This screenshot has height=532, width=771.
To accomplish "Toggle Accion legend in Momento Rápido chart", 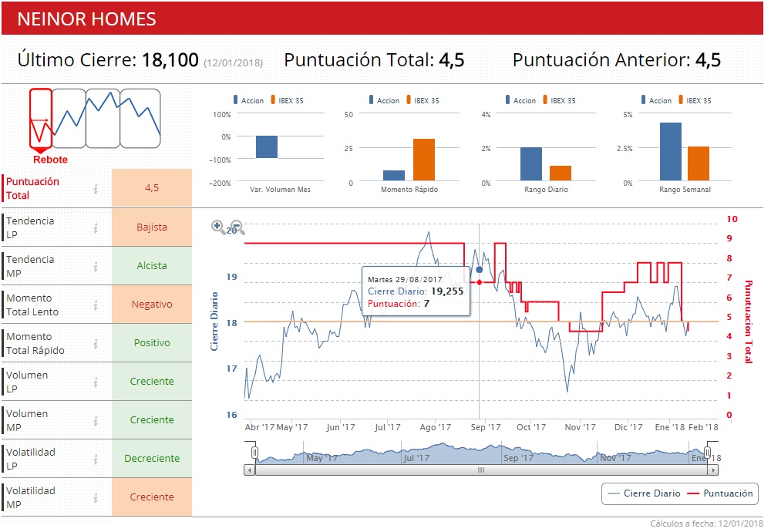I will click(385, 100).
